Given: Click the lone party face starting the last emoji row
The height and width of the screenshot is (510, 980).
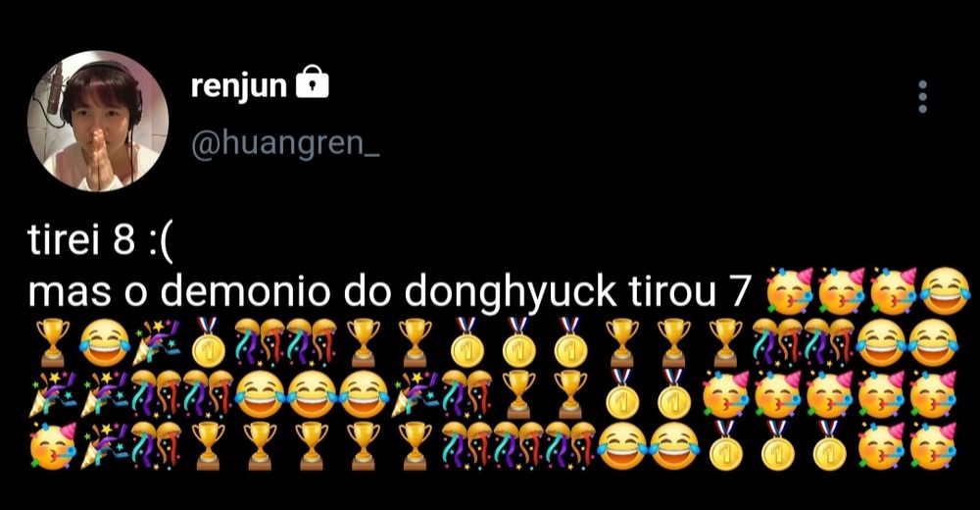Looking at the screenshot, I should 52,445.
